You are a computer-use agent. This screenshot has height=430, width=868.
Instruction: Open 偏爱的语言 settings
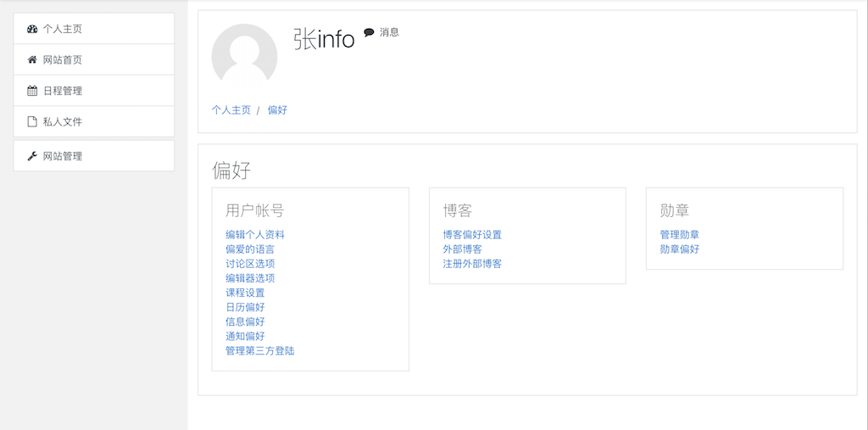(250, 249)
